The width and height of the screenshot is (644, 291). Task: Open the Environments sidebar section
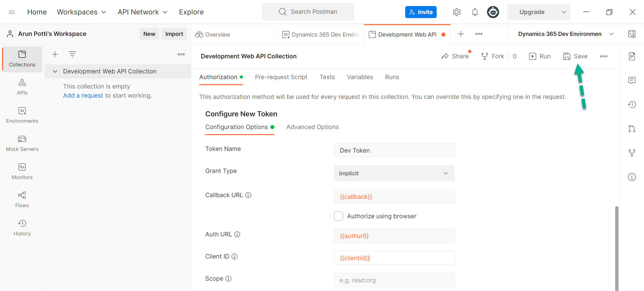pos(22,115)
